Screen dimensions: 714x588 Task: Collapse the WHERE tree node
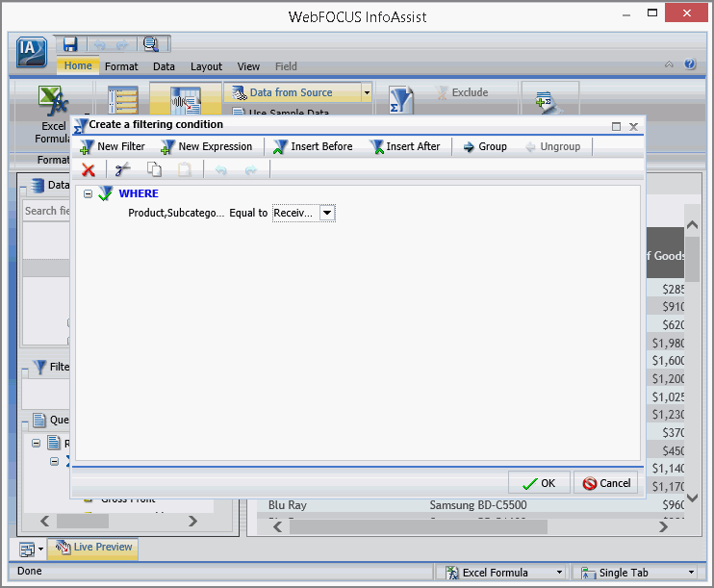click(x=88, y=194)
